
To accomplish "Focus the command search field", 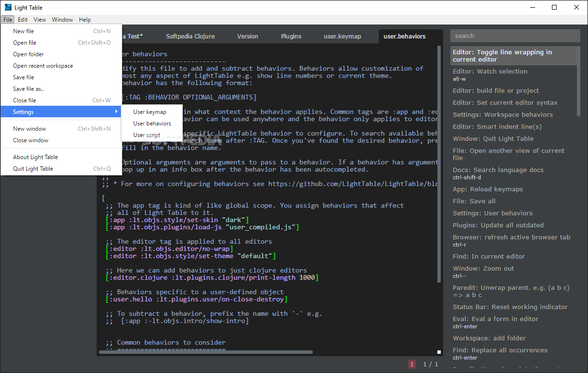I will pos(515,36).
